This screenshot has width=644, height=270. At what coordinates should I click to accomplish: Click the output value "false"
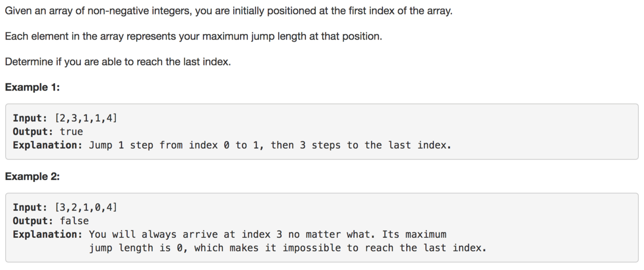pos(74,221)
